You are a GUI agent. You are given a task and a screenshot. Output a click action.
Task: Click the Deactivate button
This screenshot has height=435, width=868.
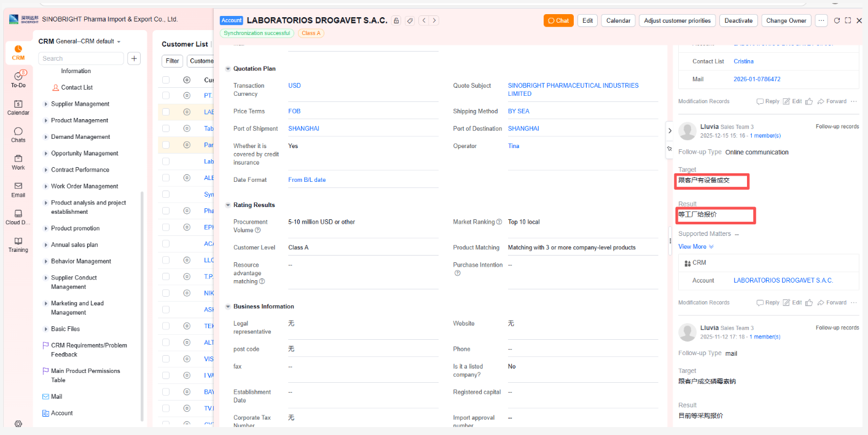[738, 20]
